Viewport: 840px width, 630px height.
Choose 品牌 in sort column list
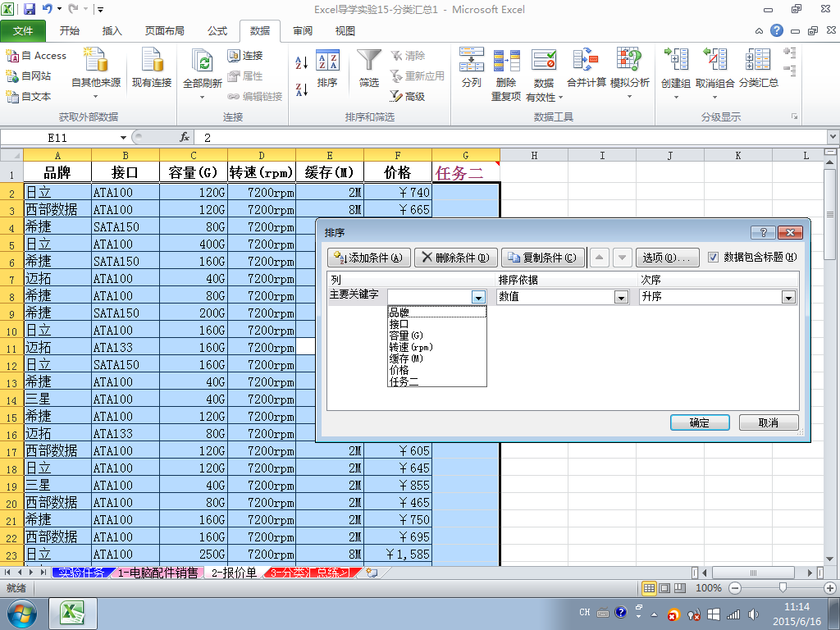pos(437,313)
